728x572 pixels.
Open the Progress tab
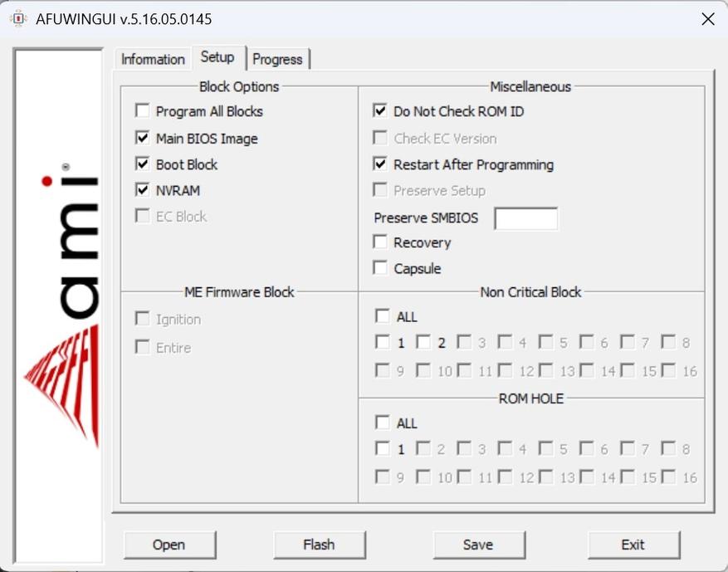pos(277,60)
